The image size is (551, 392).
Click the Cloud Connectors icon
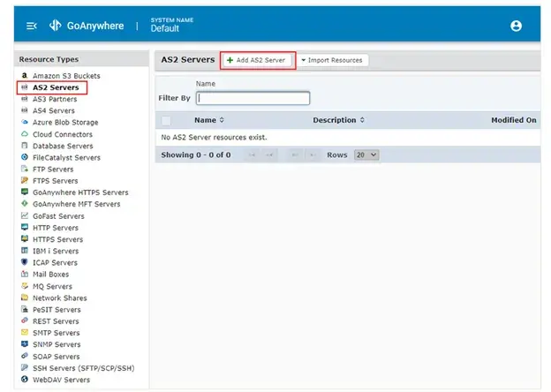tap(24, 134)
